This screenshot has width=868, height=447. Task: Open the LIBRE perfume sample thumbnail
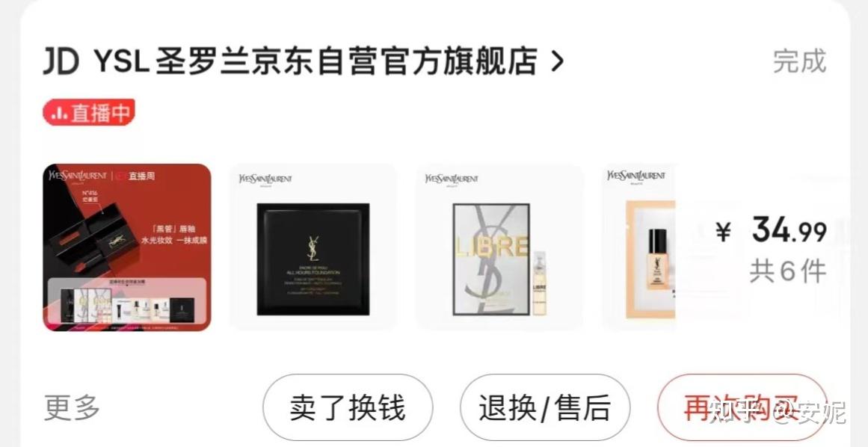[499, 247]
